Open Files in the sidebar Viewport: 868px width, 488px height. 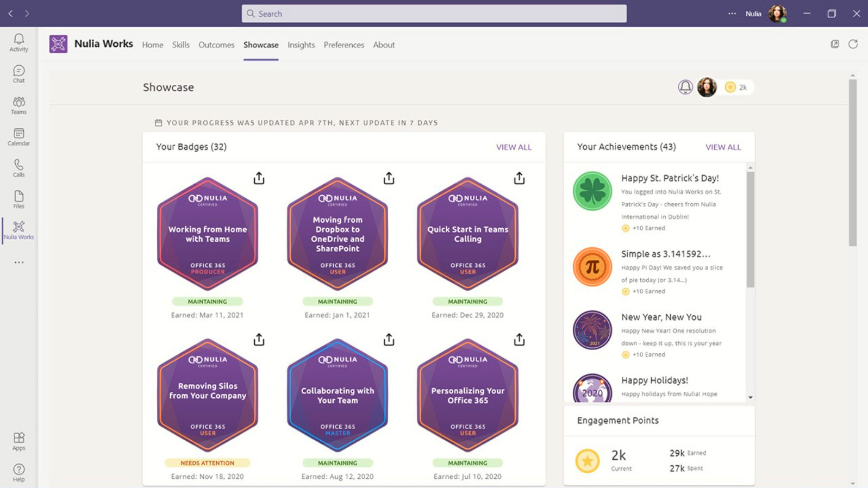click(18, 199)
